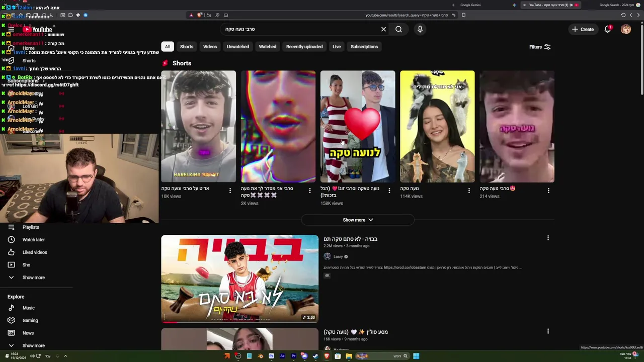Select the Shorts filter chip

[187, 47]
